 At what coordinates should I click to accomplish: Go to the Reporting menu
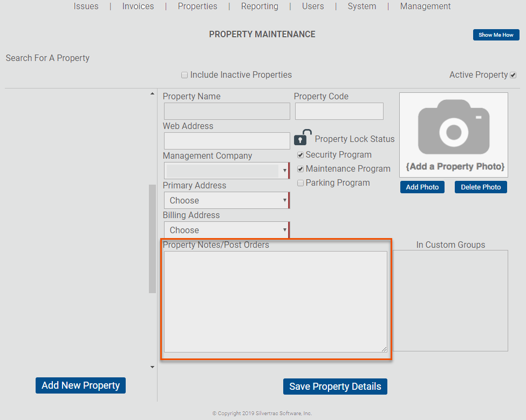259,6
